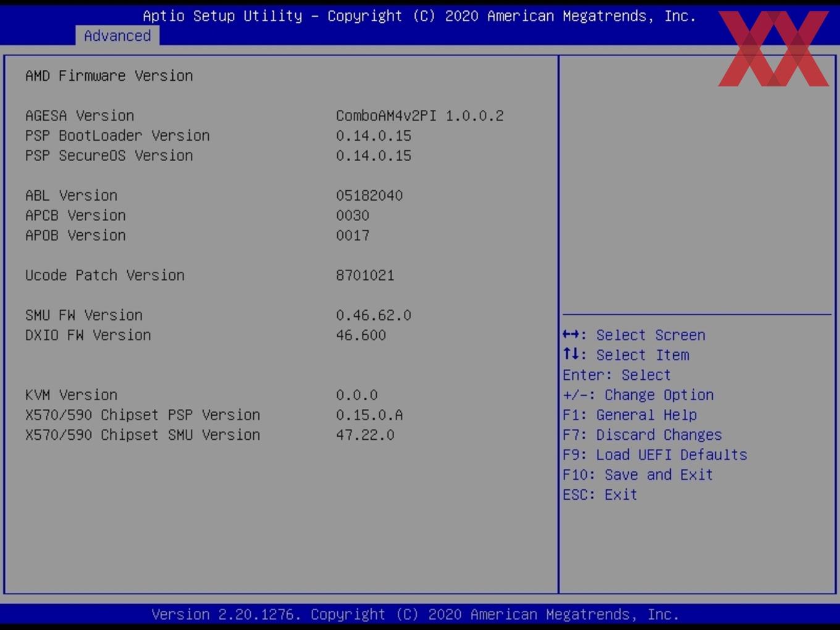Click the SMU FW value 0.46.62.0
Screen dimensions: 840x630
coord(374,315)
